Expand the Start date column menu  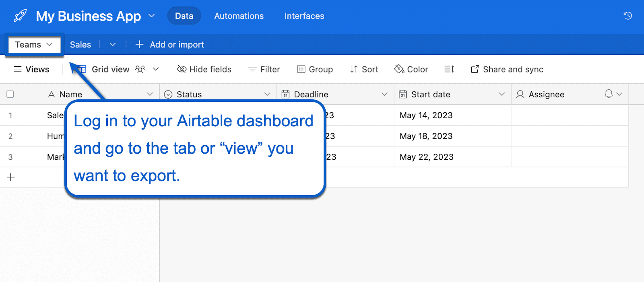(502, 94)
